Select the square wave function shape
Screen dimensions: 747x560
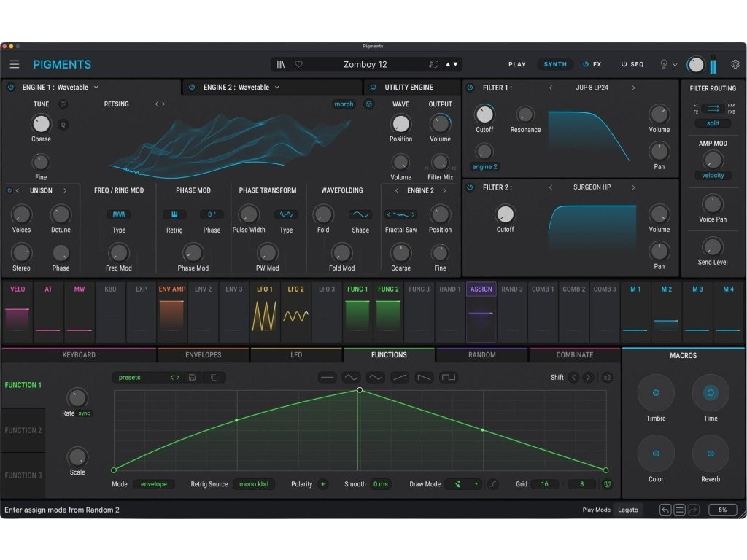coord(448,378)
